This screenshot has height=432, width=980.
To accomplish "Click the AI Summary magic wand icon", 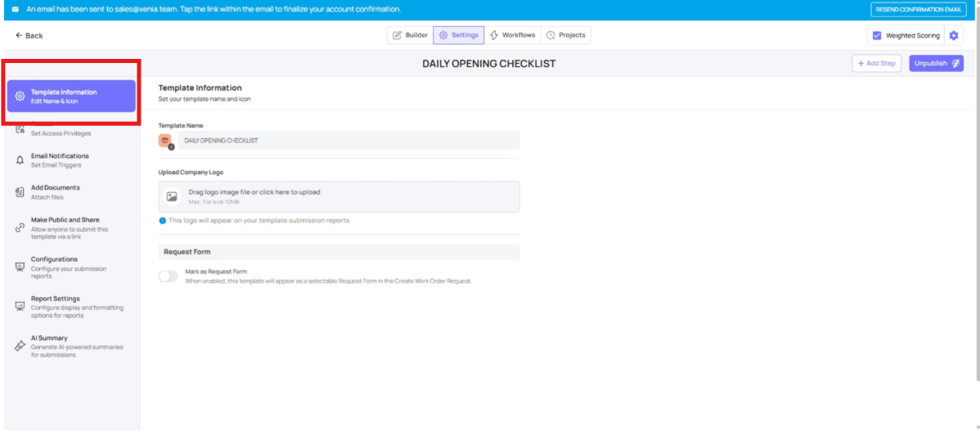I will (x=20, y=345).
